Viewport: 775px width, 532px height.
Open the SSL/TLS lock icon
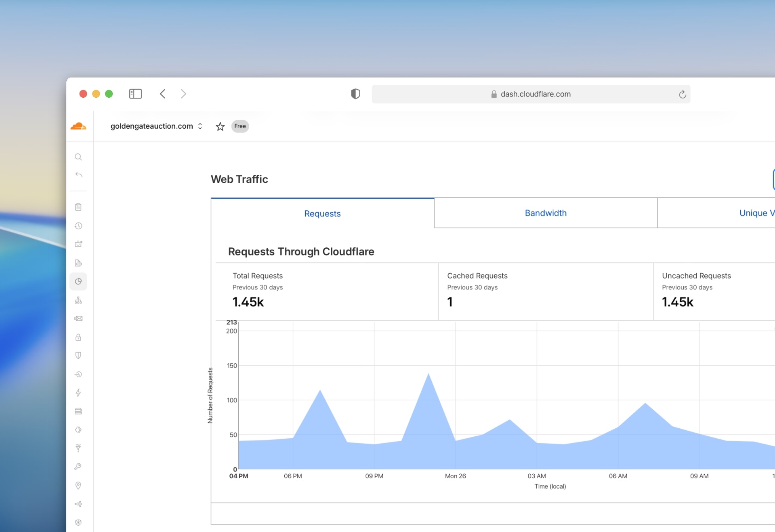tap(78, 337)
